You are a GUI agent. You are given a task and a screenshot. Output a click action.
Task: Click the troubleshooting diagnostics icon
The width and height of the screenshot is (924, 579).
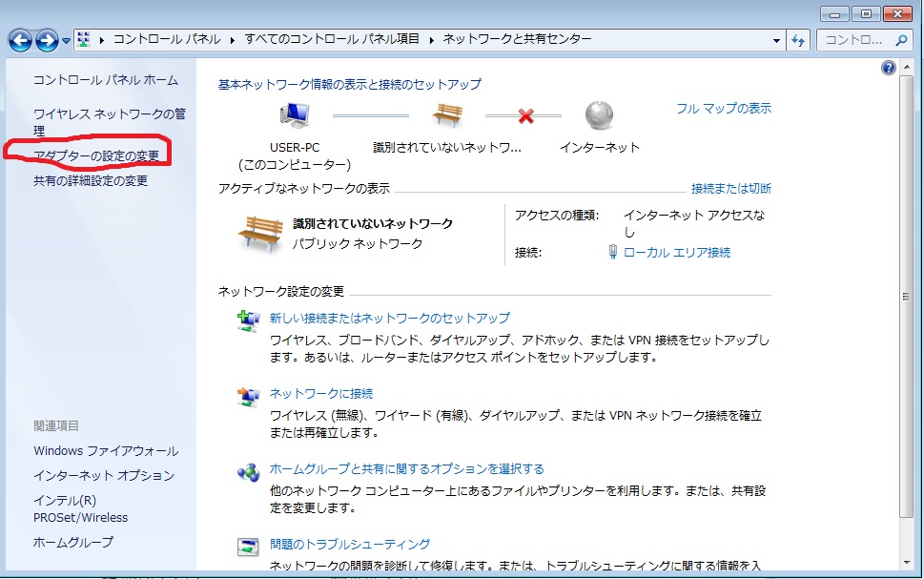[x=248, y=545]
